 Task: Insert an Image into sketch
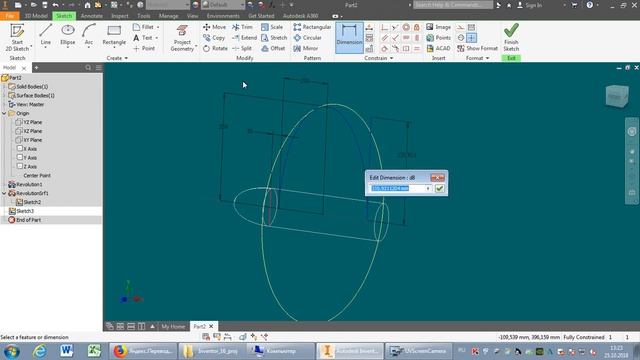[438, 27]
